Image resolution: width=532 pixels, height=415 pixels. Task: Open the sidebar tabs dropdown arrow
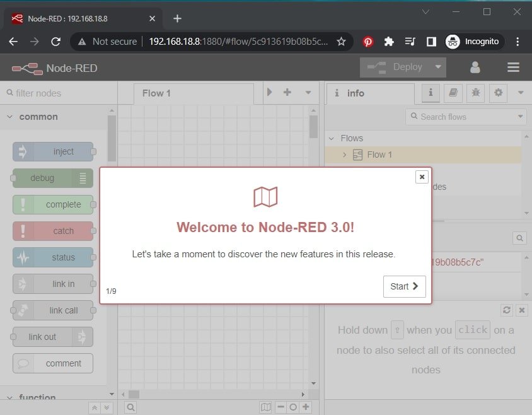coord(521,93)
